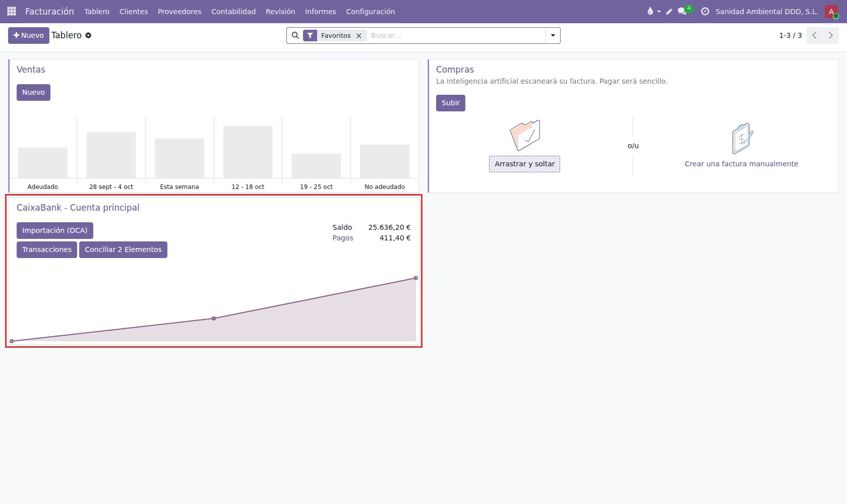847x504 pixels.
Task: Click the pencil edit icon in navbar
Action: coord(669,12)
